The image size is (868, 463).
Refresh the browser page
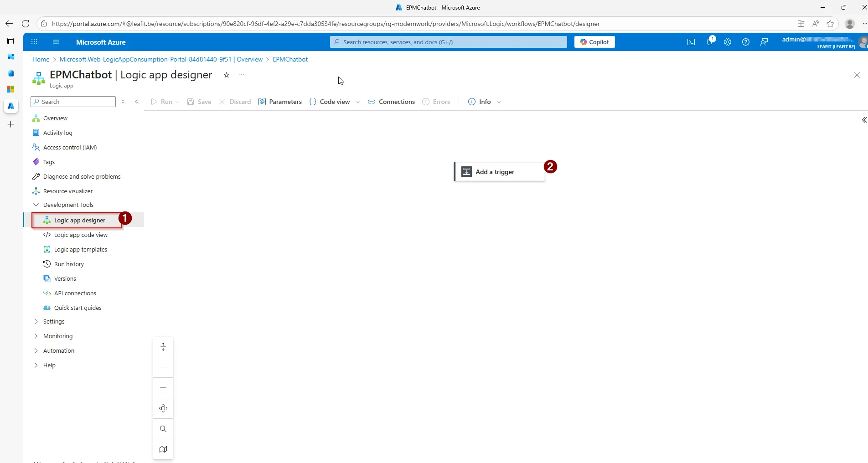[x=26, y=24]
